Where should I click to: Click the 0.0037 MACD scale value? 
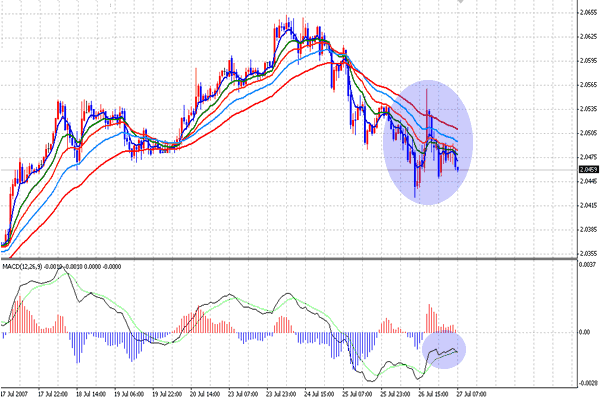click(x=588, y=264)
